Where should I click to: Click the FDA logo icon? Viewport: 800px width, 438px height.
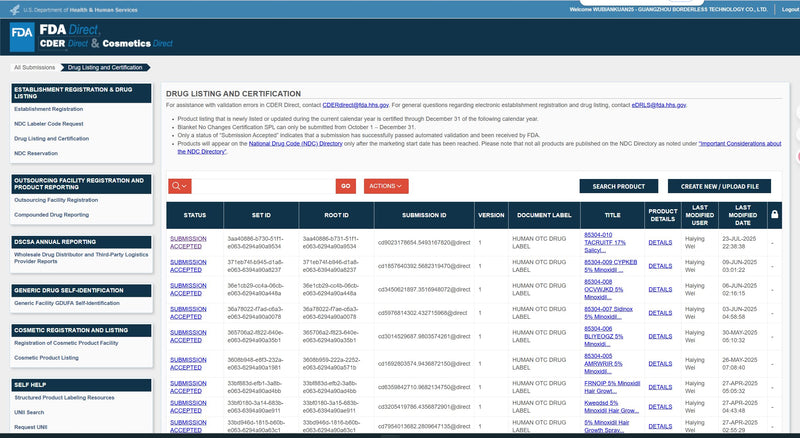tap(22, 32)
